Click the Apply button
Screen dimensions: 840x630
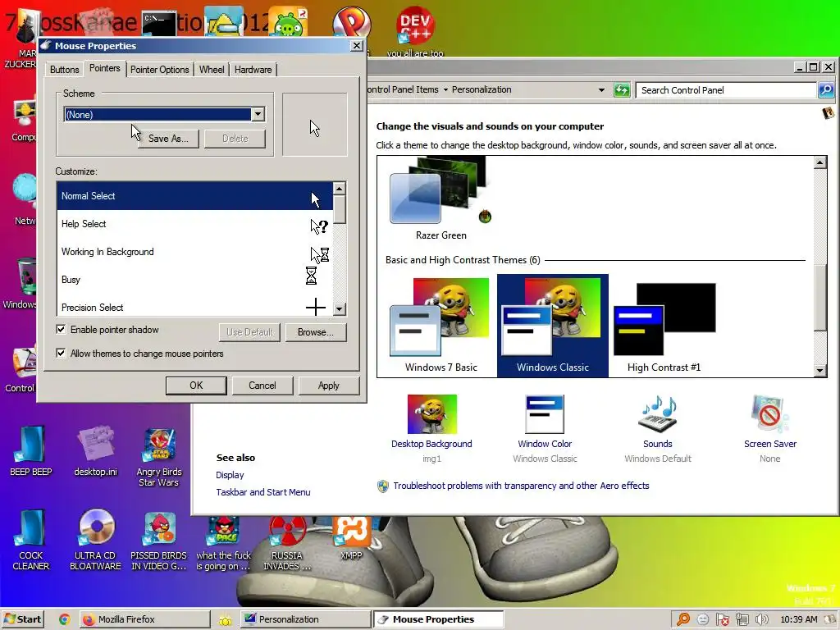pyautogui.click(x=328, y=386)
